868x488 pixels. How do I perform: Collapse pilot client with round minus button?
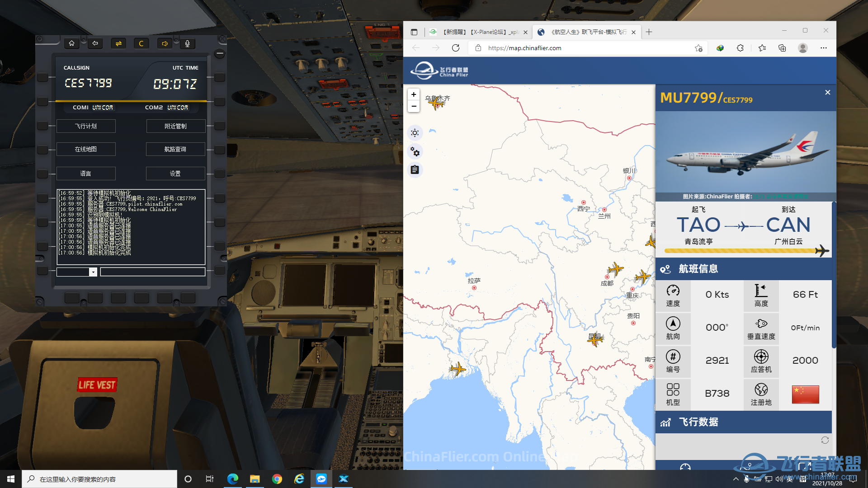(x=220, y=54)
